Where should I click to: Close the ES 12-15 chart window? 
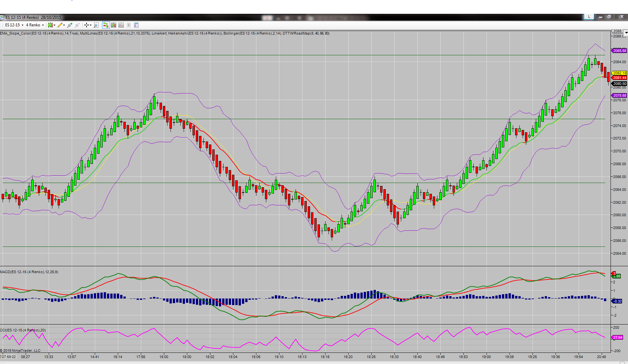pyautogui.click(x=622, y=17)
